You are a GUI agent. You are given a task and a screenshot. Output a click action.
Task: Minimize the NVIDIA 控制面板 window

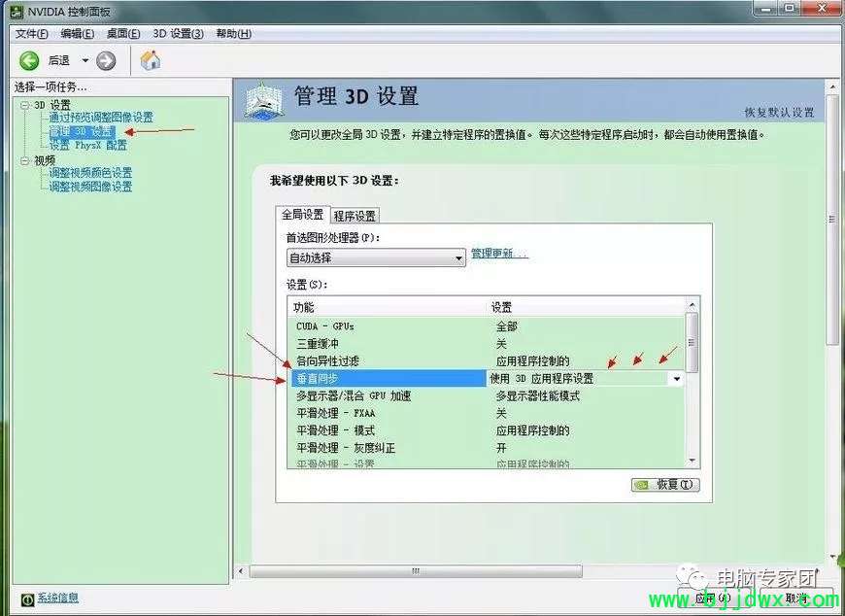(x=765, y=9)
